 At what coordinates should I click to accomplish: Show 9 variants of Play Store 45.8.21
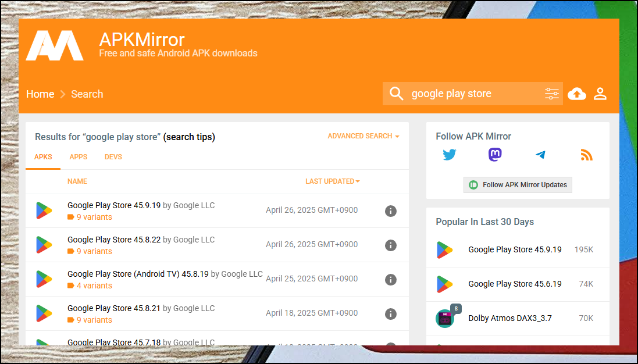point(94,320)
